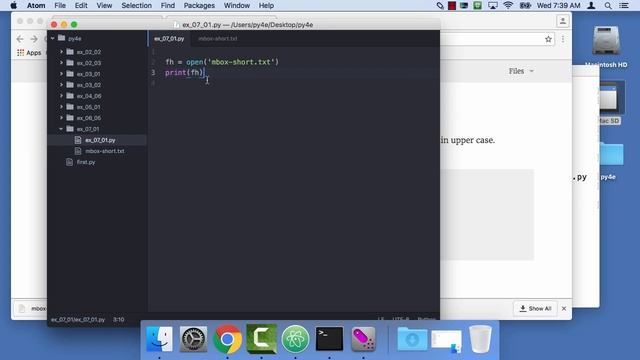Open Notification Center icon
This screenshot has height=360, width=640.
point(624,5)
